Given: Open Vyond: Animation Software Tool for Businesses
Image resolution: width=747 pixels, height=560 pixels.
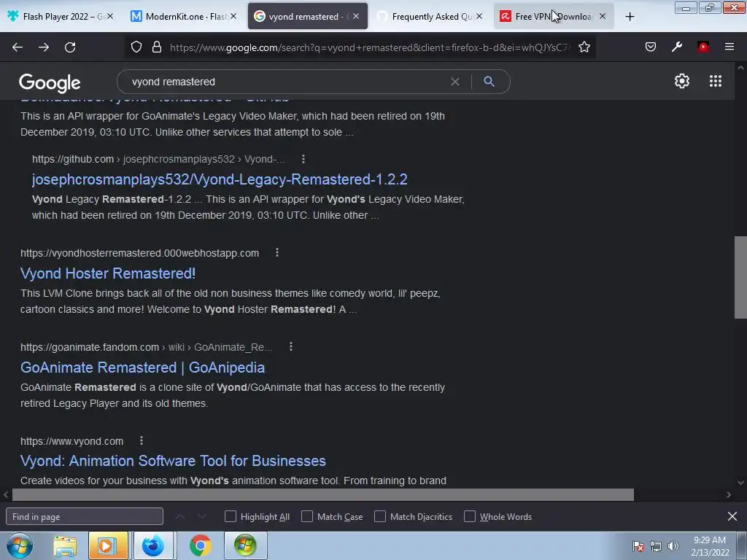Looking at the screenshot, I should coord(173,461).
